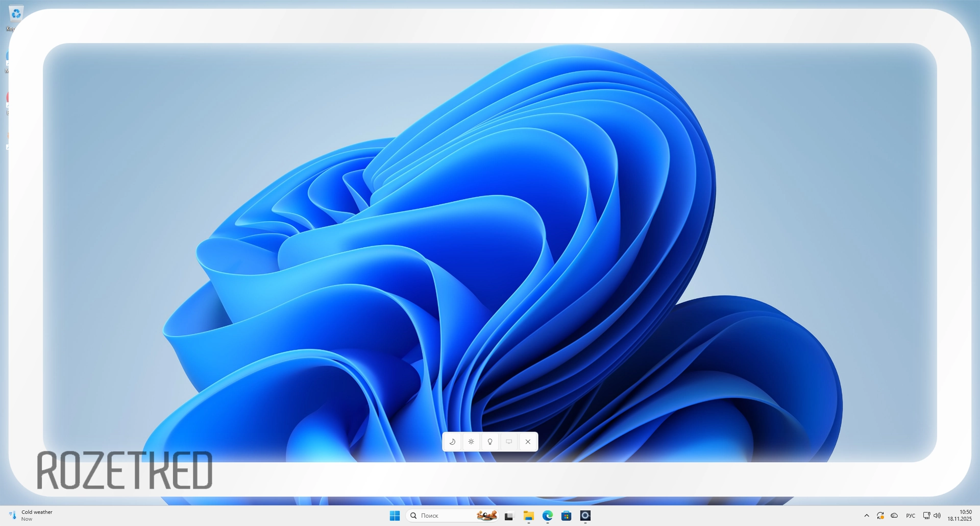Open the Windows Start menu

(395, 516)
